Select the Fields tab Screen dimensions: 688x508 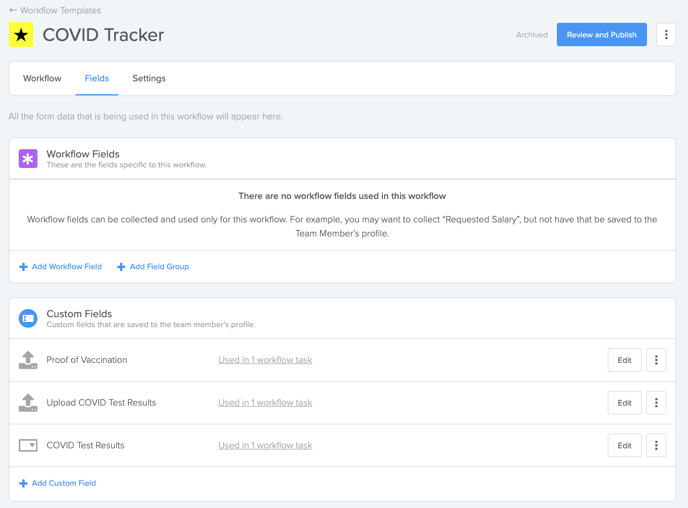click(97, 79)
